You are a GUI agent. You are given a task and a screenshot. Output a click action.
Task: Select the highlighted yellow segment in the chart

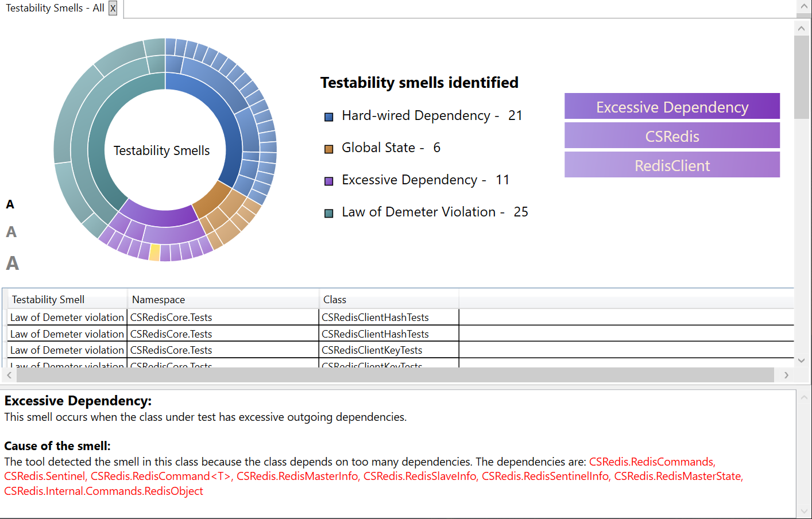point(154,253)
